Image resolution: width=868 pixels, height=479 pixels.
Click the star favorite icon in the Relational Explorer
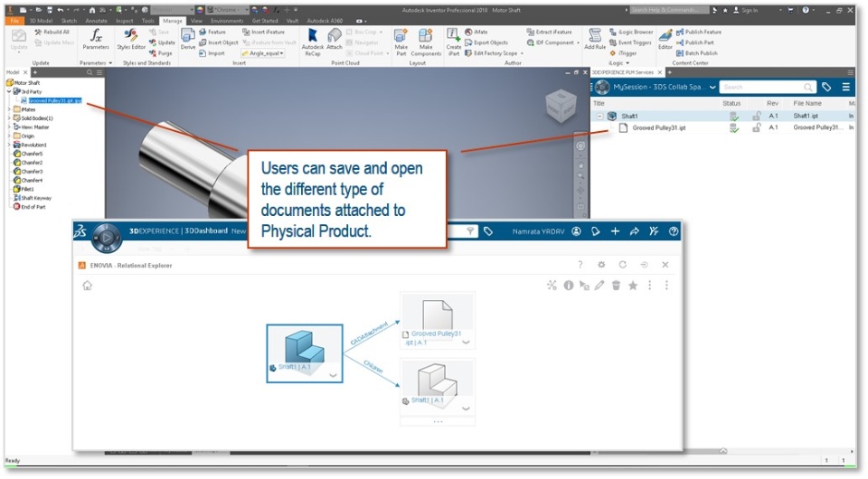coord(633,286)
